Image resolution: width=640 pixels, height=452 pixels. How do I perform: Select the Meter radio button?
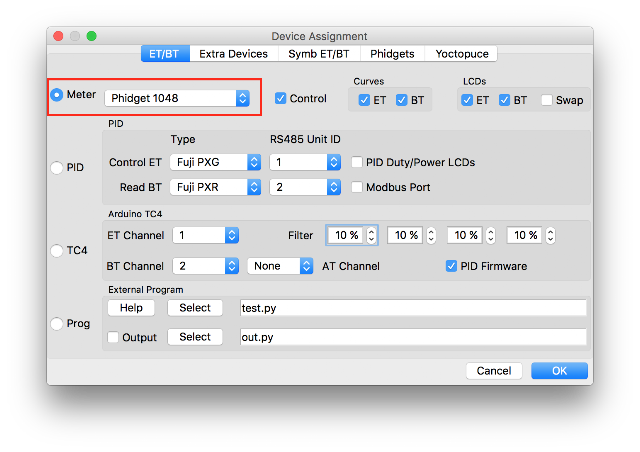point(57,96)
